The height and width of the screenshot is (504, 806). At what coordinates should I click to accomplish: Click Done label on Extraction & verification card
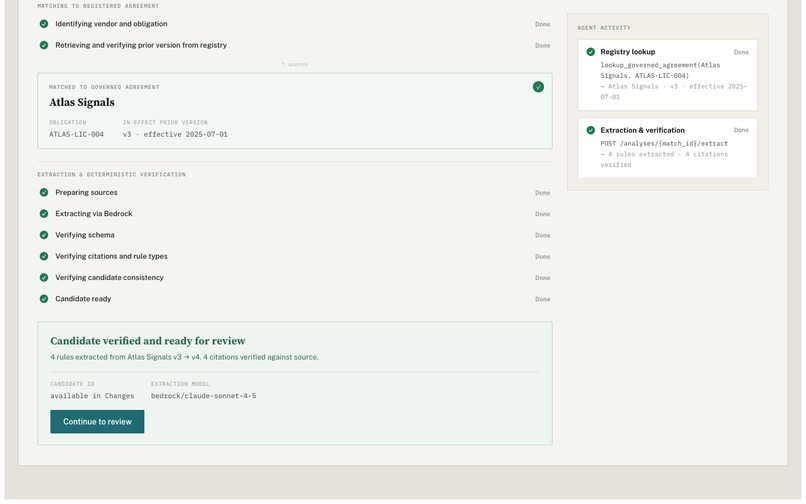click(x=741, y=130)
